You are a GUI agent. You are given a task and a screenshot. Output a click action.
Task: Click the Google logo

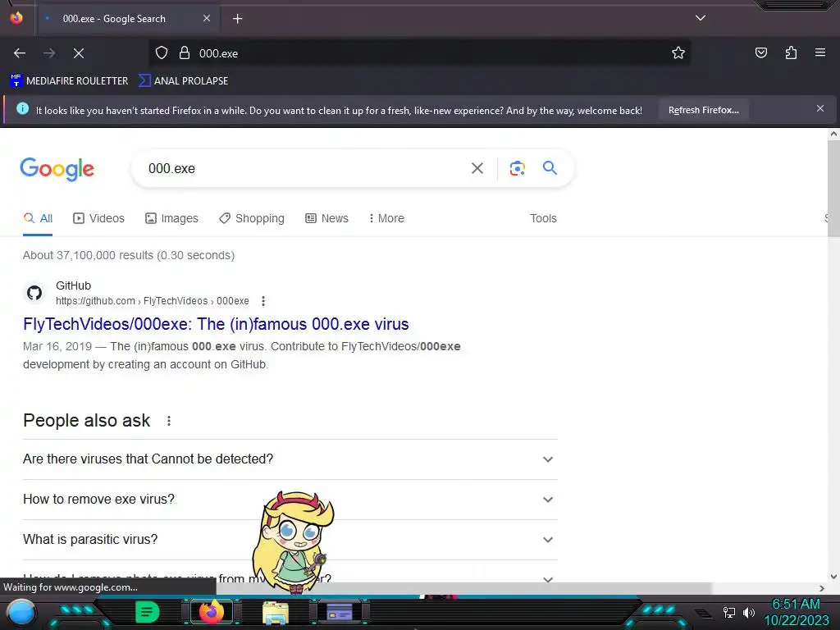coord(57,169)
